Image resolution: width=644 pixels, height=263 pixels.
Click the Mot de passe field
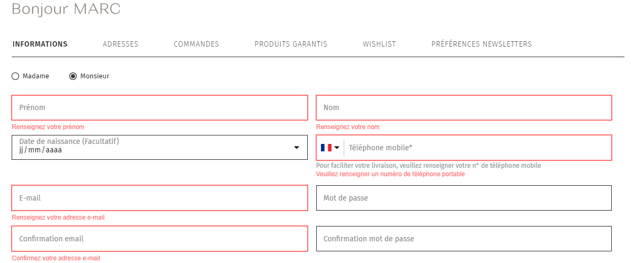[464, 198]
